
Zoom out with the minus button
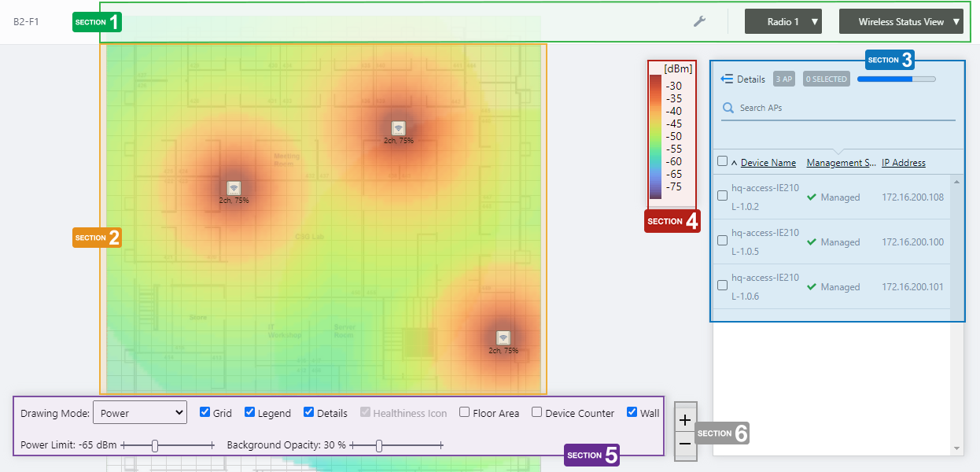coord(685,444)
